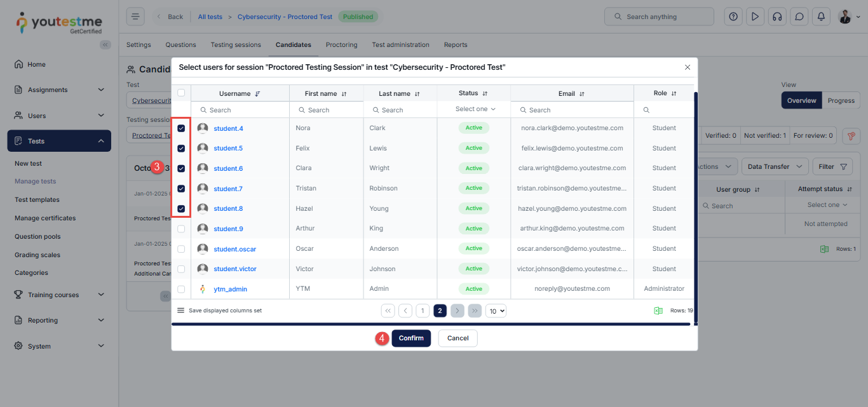Click the help question mark icon
The width and height of the screenshot is (868, 407).
733,17
